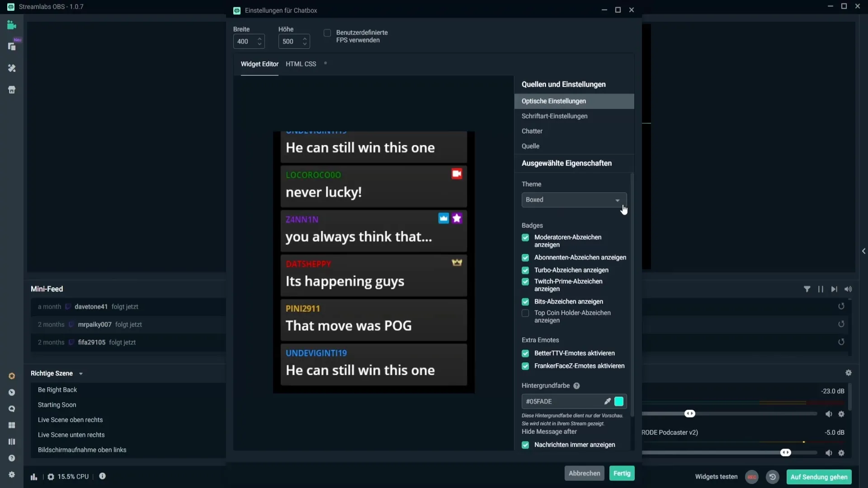Switch to the HTML CSS tab

pos(301,64)
